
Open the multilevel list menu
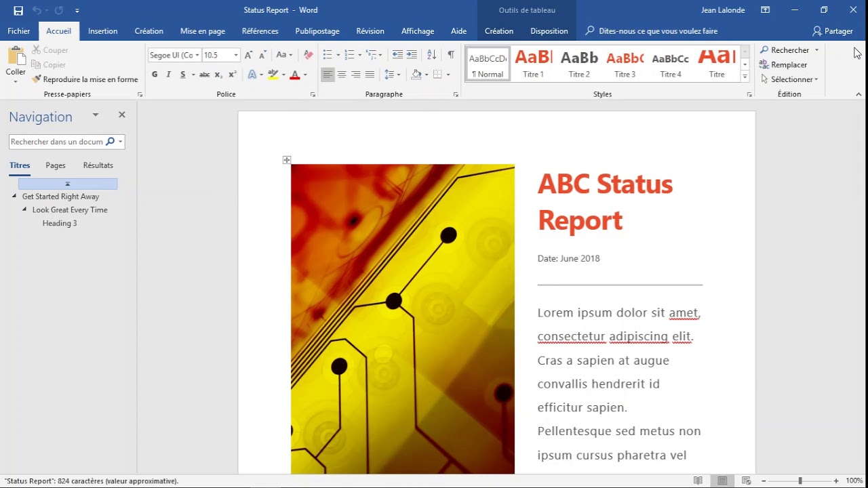tap(374, 55)
